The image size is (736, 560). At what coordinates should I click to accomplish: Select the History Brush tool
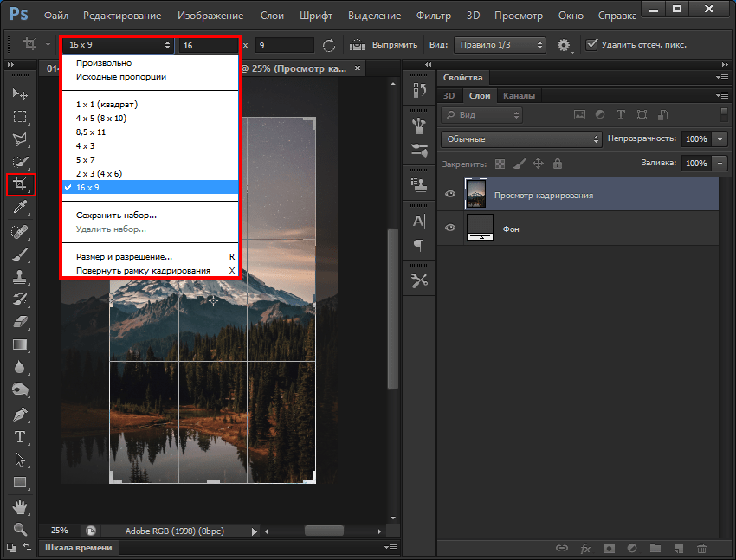[x=20, y=299]
